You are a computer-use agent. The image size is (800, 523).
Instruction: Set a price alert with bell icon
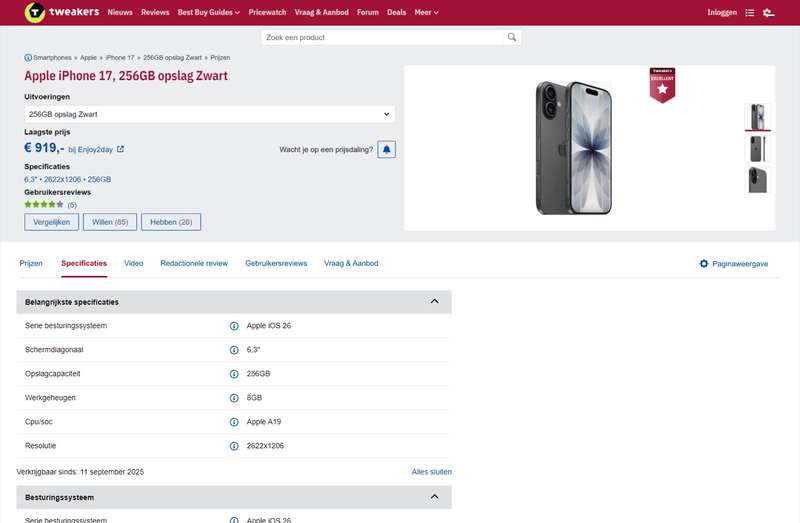coord(386,150)
